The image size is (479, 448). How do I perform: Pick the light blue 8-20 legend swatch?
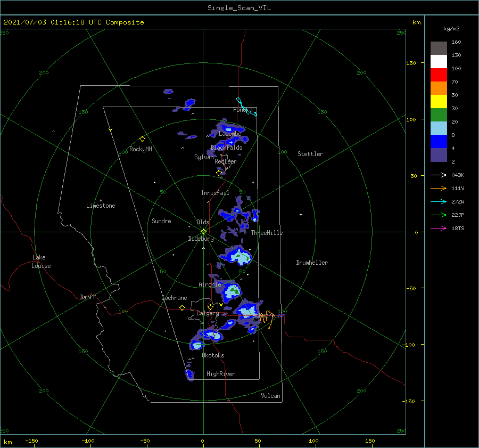coord(439,128)
